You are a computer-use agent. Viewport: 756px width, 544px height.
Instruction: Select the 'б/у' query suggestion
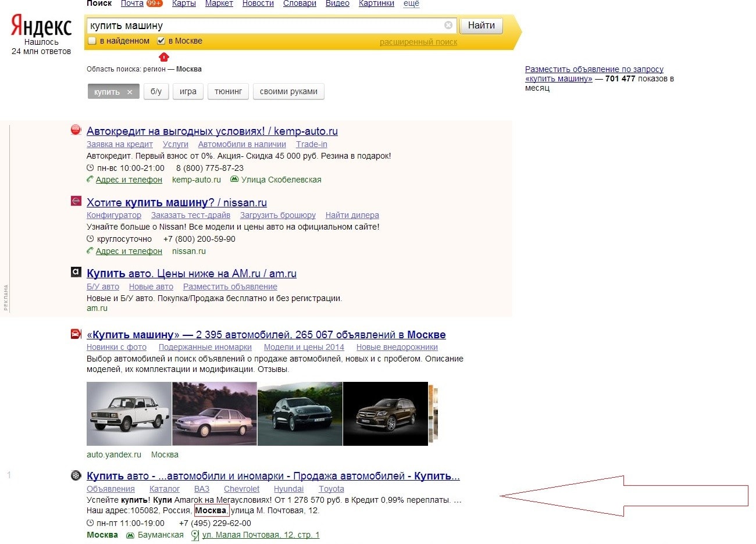[x=156, y=91]
